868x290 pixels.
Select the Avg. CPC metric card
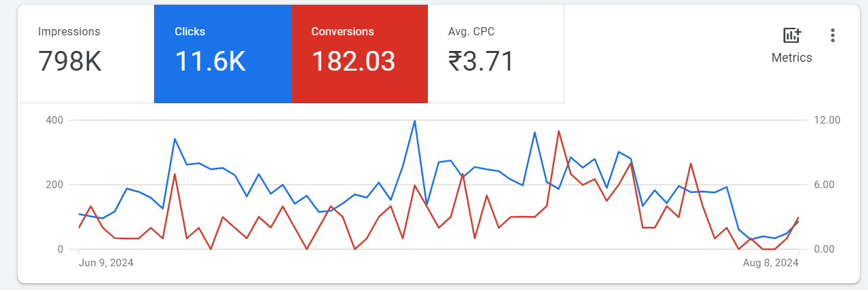(x=496, y=54)
